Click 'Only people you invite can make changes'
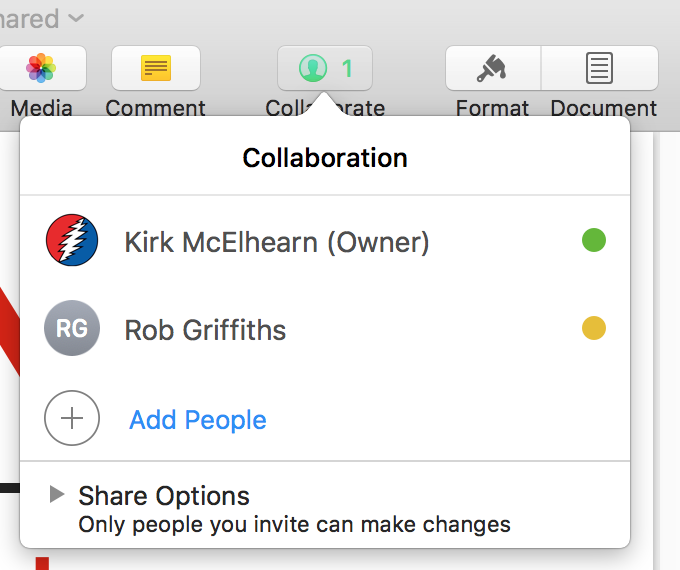 tap(294, 524)
